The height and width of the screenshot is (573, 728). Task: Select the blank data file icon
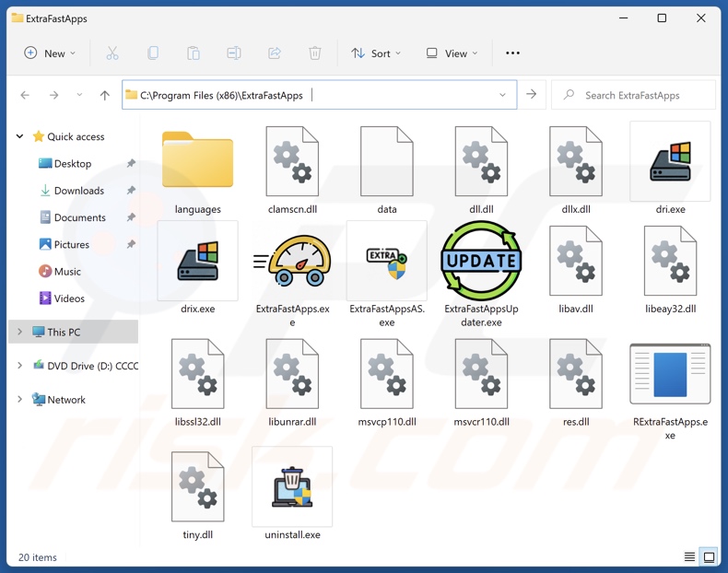(387, 161)
